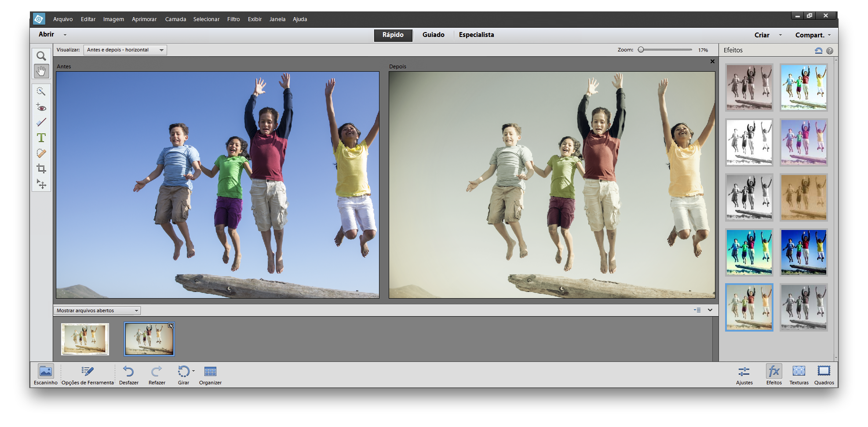The width and height of the screenshot is (868, 427).
Task: Click the Compart. share button
Action: click(810, 35)
